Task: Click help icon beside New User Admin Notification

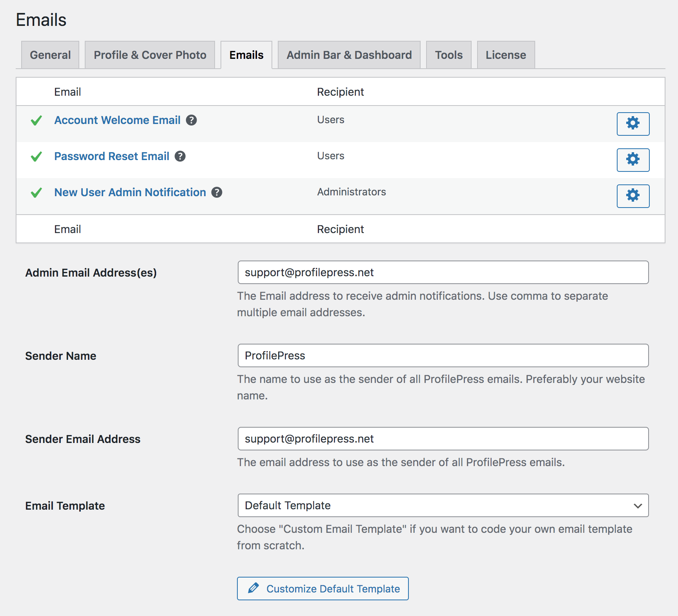Action: click(217, 192)
